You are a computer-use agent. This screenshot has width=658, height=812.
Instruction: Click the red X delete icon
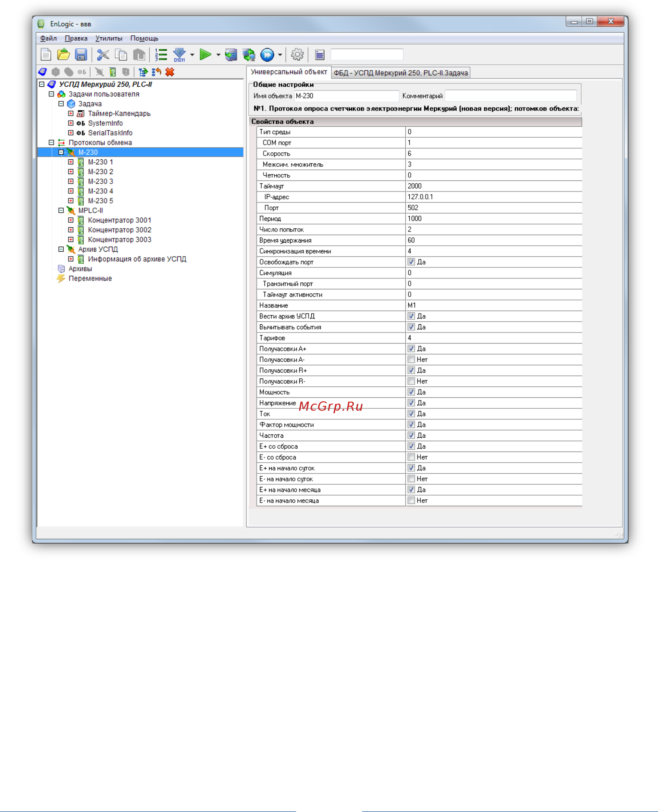coord(170,72)
